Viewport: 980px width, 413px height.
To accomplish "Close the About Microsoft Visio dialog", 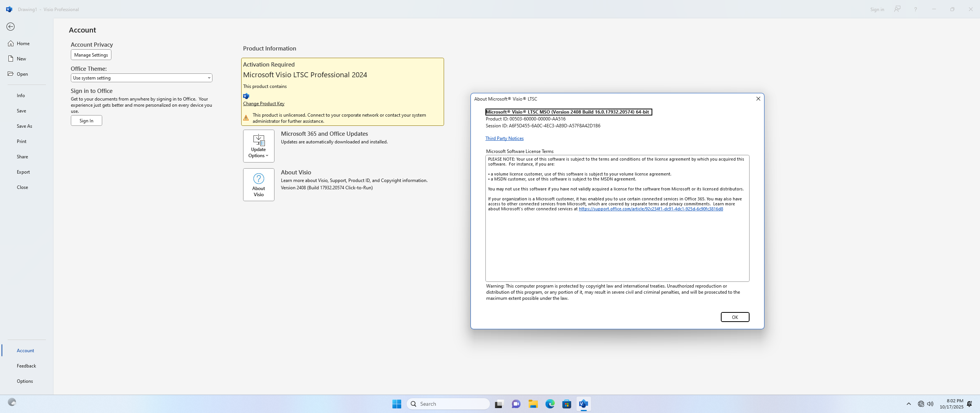I will (x=758, y=99).
